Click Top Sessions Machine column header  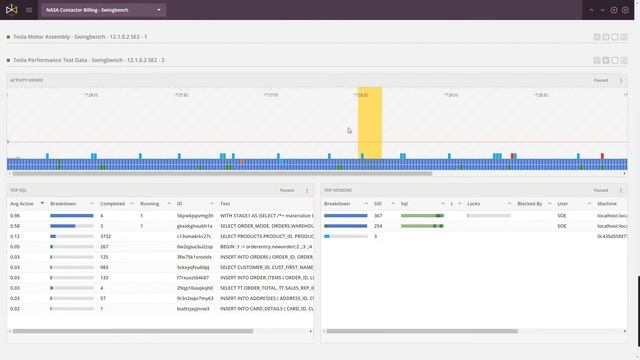[607, 204]
